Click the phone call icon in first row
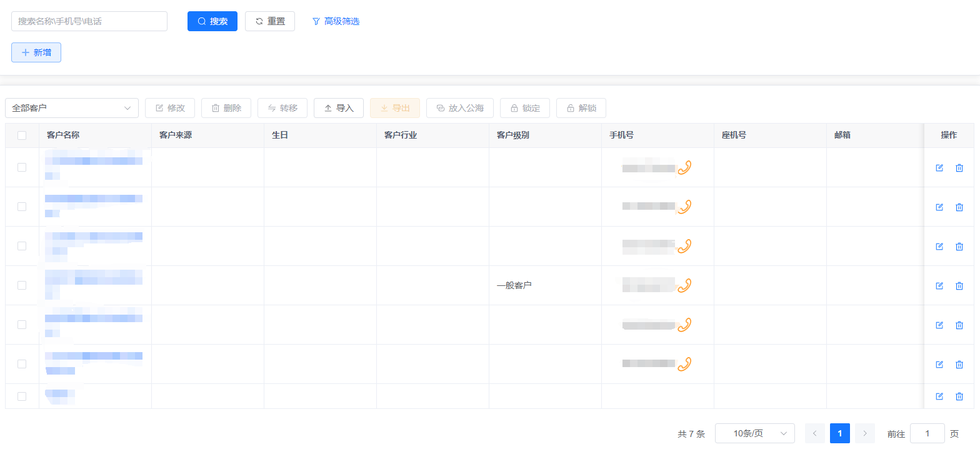This screenshot has height=457, width=980. 684,167
